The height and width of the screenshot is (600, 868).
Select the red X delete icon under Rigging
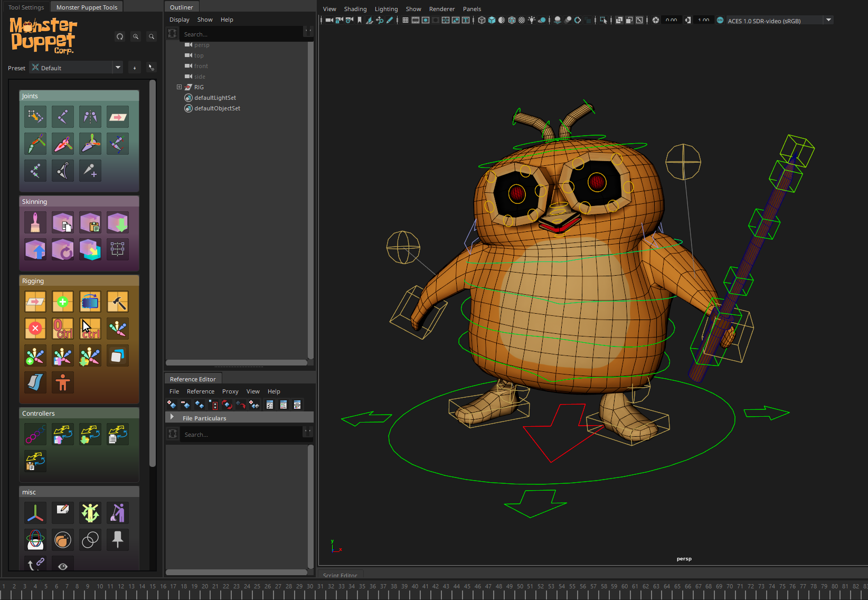(35, 329)
